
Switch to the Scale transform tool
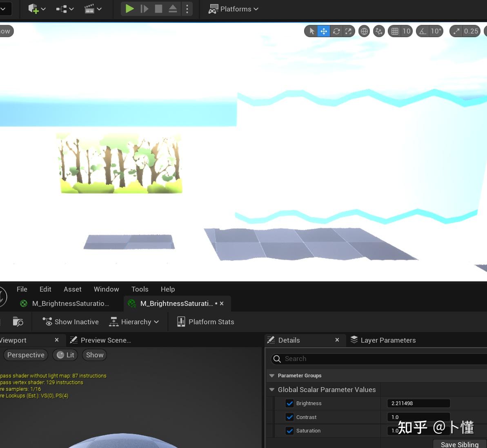(348, 31)
